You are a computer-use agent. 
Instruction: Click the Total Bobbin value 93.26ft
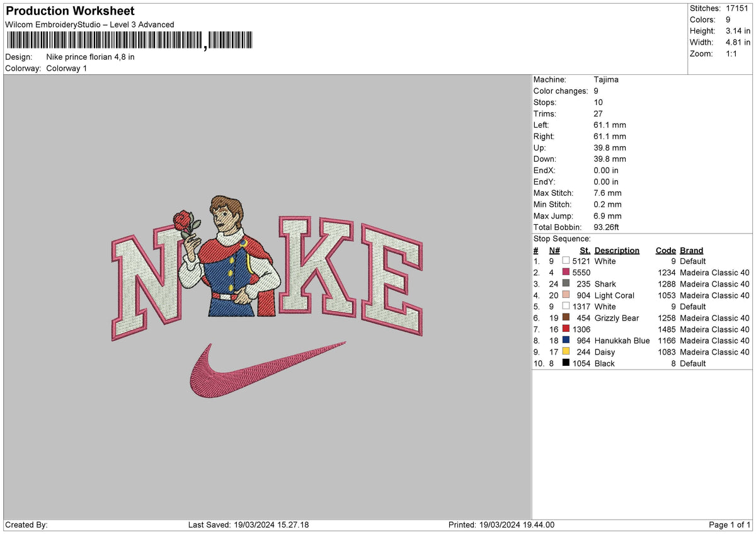tap(607, 227)
